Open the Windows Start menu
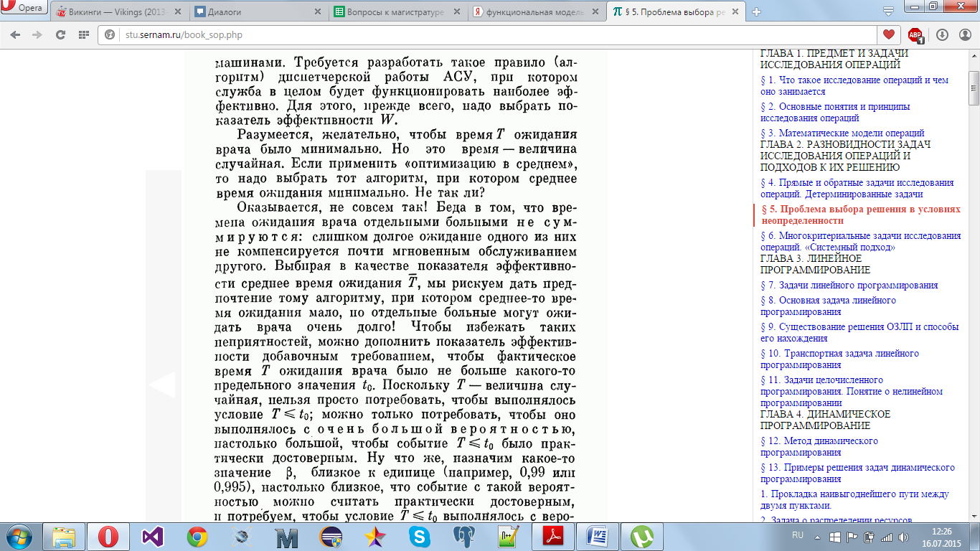The width and height of the screenshot is (980, 551). [x=18, y=535]
